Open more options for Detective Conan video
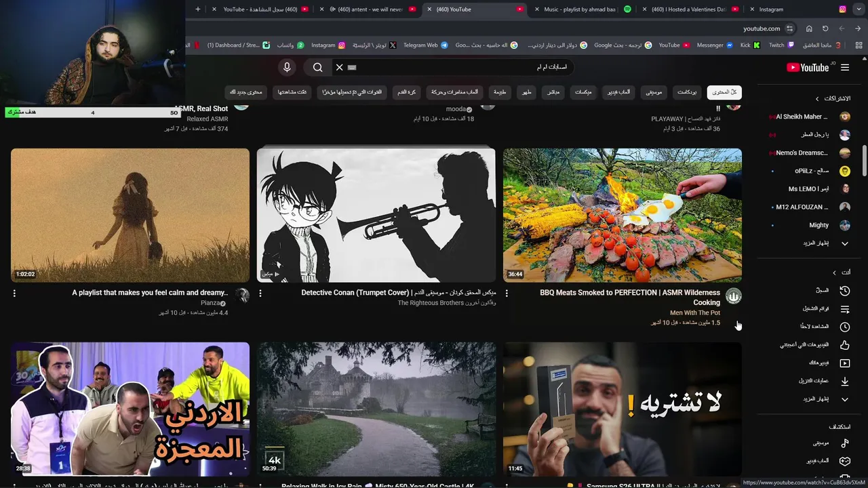 coord(260,293)
